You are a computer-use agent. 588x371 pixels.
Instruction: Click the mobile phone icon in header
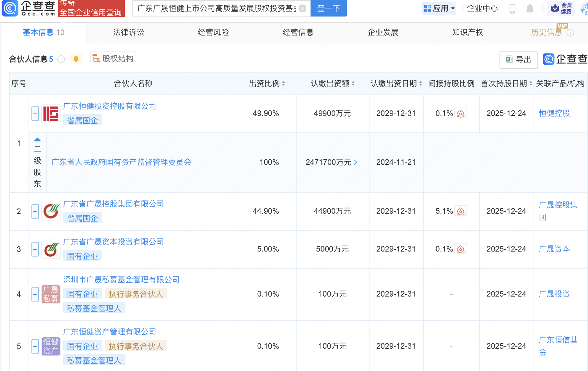pos(512,8)
